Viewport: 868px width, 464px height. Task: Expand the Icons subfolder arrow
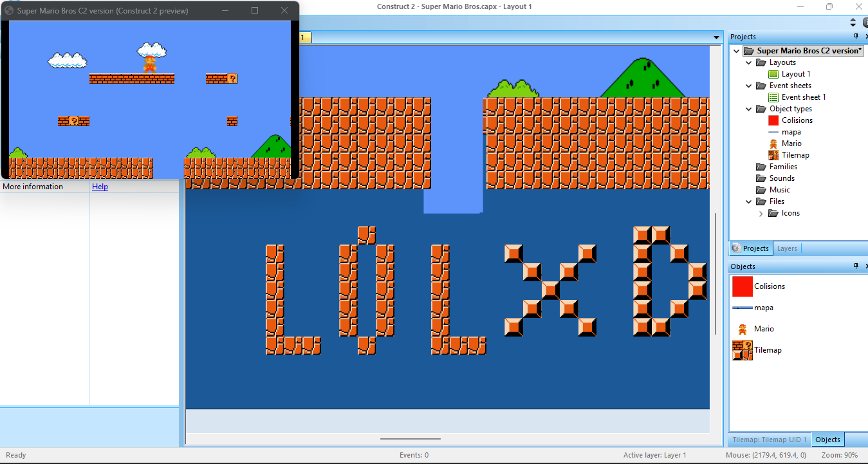pos(761,213)
